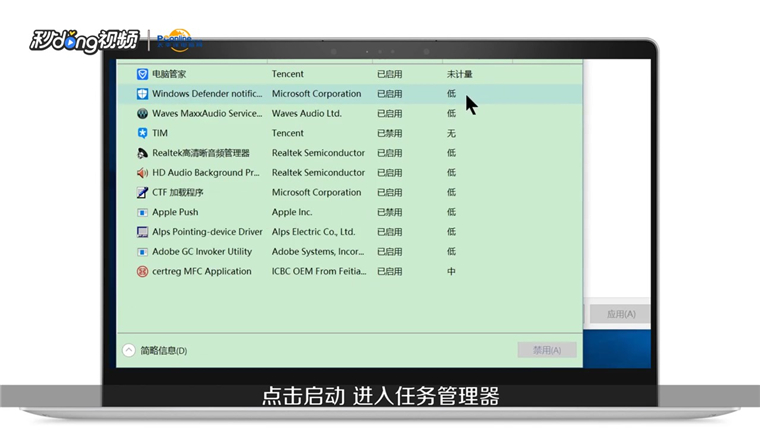Viewport: 760px width, 430px height.
Task: Click the TIM star icon
Action: pyautogui.click(x=142, y=133)
